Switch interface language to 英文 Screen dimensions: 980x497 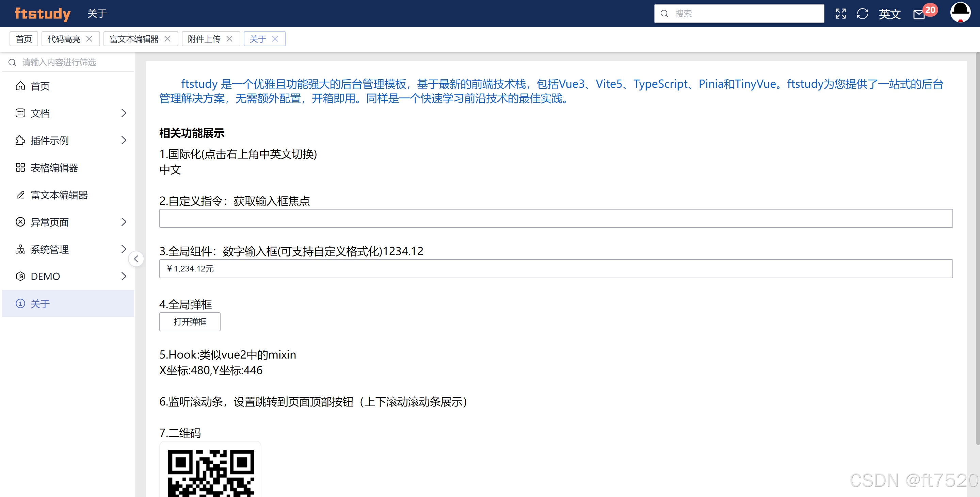[x=890, y=14]
